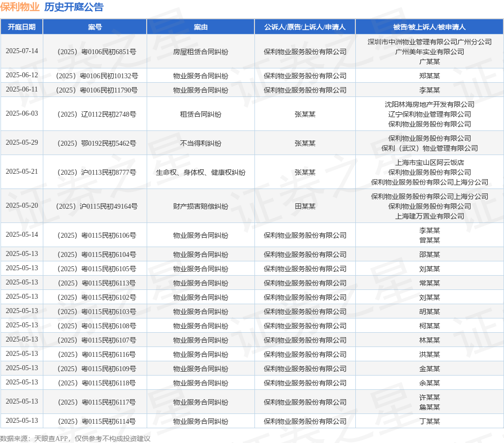Click date cell 2025-05-21
The height and width of the screenshot is (443, 504).
click(x=22, y=171)
